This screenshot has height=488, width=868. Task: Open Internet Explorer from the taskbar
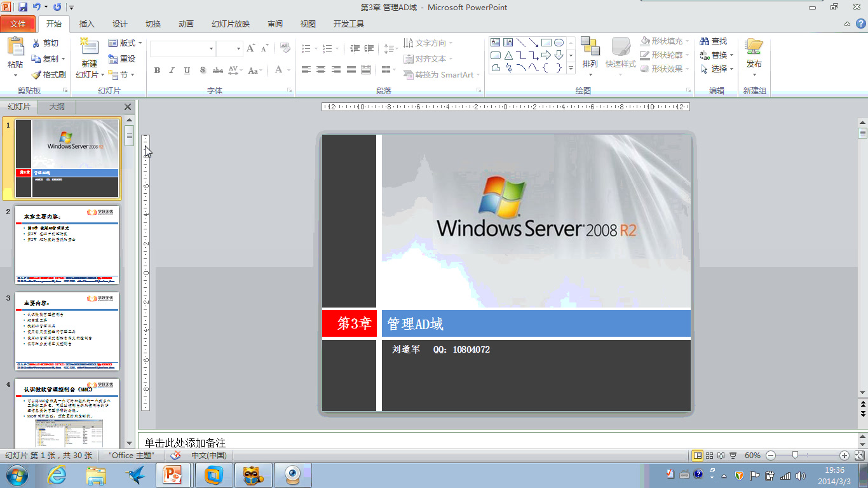pos(57,475)
